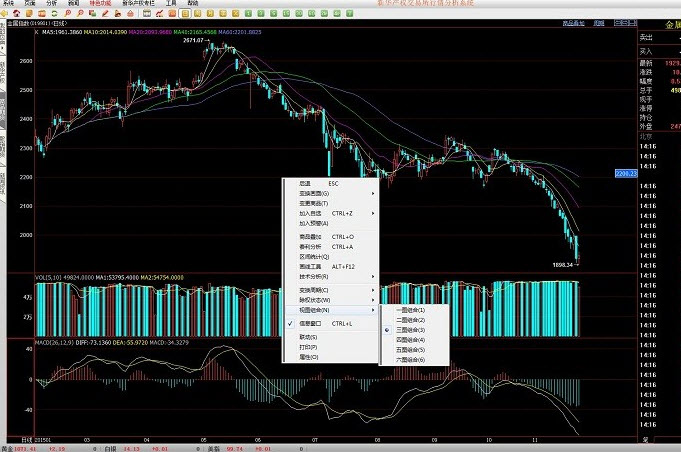
Task: Click the MA5:1961.3860 indicator label
Action: 62,32
